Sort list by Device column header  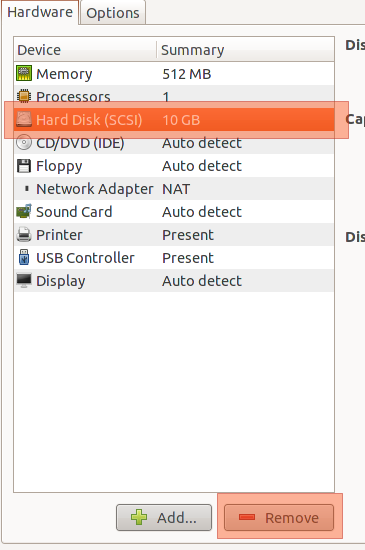(85, 49)
